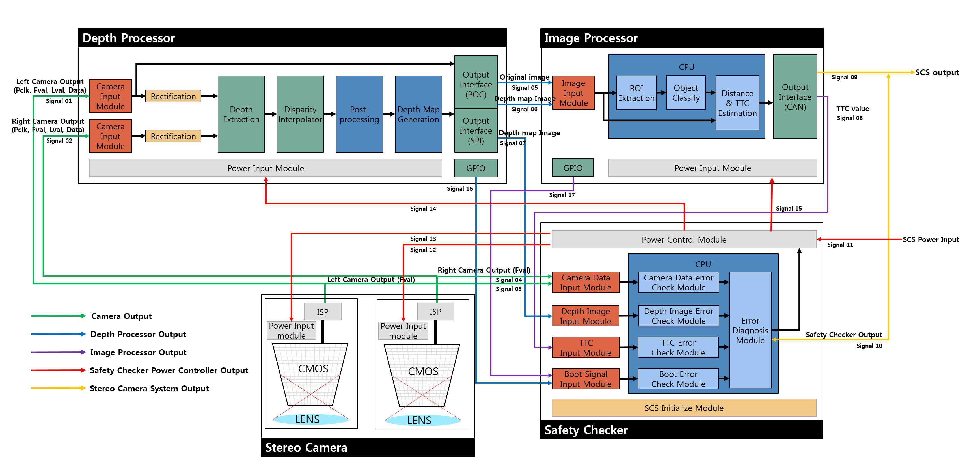Viewport: 980px width, 467px height.
Task: Click the Image Processor Power Input Module
Action: click(x=713, y=168)
